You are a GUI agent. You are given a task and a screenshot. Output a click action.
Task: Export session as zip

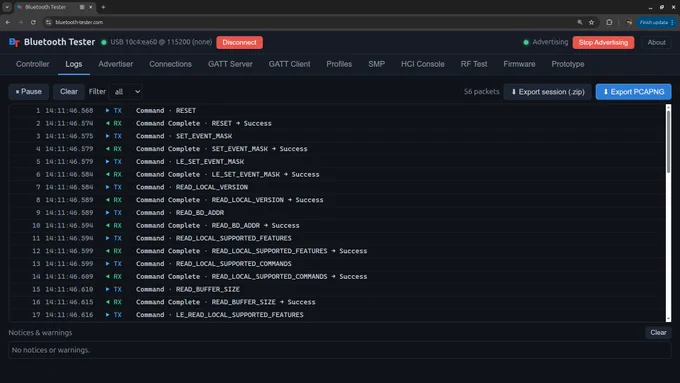[x=547, y=92]
